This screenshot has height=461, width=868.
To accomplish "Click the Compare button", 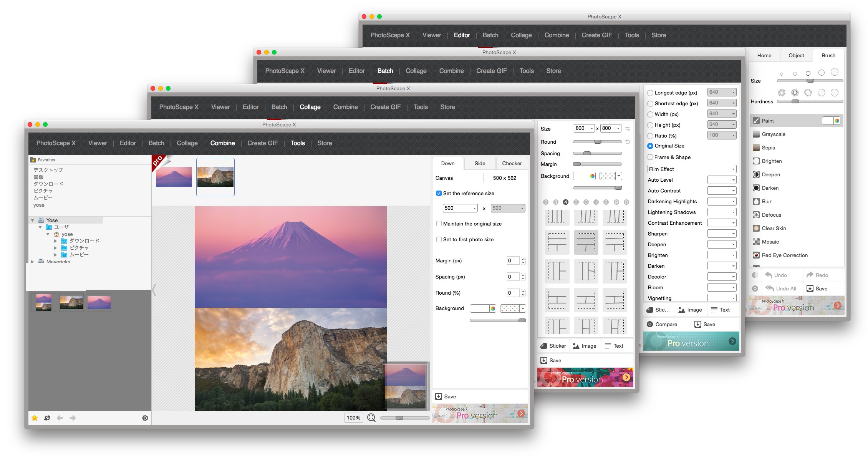I will tap(662, 324).
